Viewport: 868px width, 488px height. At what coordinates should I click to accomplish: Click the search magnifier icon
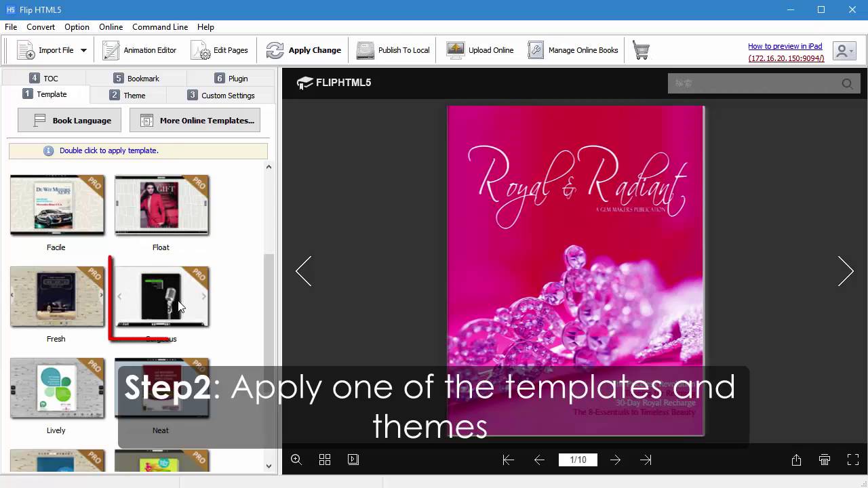(x=847, y=84)
